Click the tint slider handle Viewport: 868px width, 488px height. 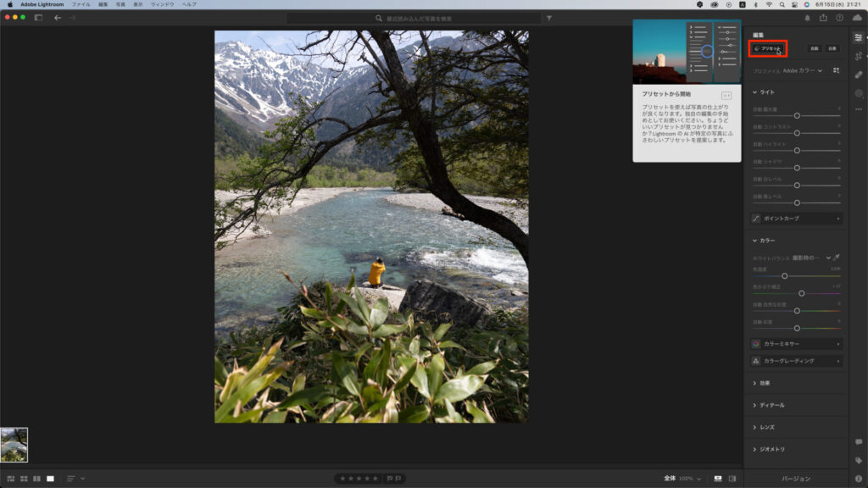coord(802,293)
